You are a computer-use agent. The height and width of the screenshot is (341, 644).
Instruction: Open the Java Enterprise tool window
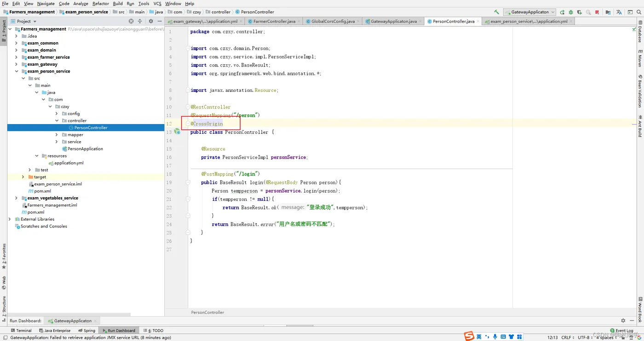point(55,330)
